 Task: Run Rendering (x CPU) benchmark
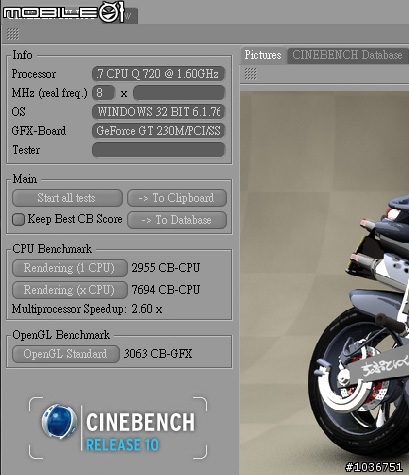pyautogui.click(x=70, y=290)
